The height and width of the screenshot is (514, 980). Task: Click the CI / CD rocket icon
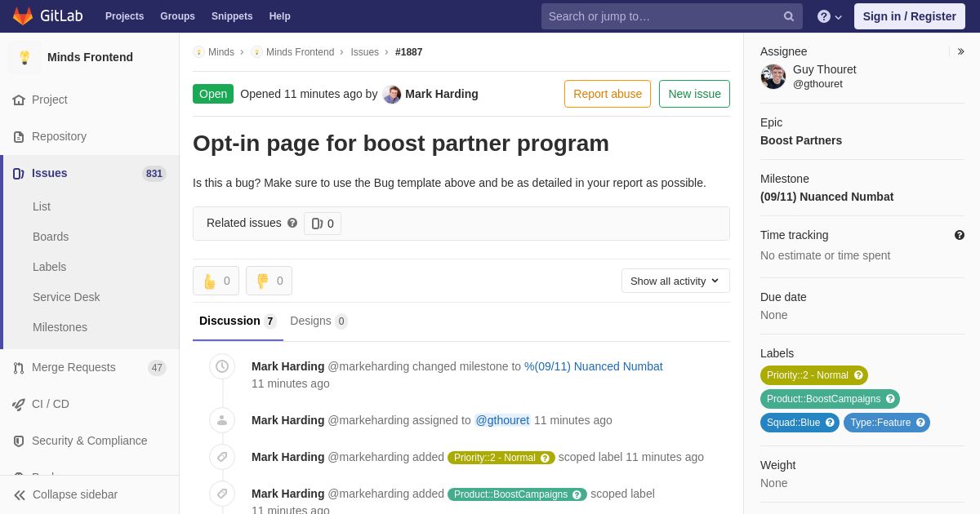click(19, 404)
